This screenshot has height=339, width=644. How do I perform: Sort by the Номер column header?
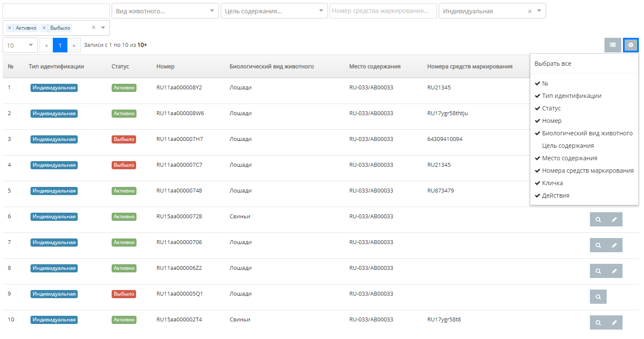pyautogui.click(x=165, y=67)
